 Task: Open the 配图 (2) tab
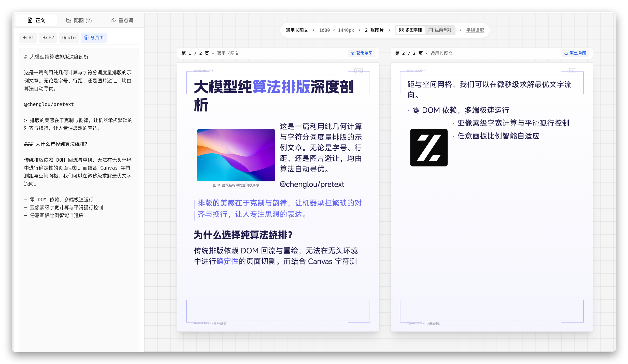79,20
